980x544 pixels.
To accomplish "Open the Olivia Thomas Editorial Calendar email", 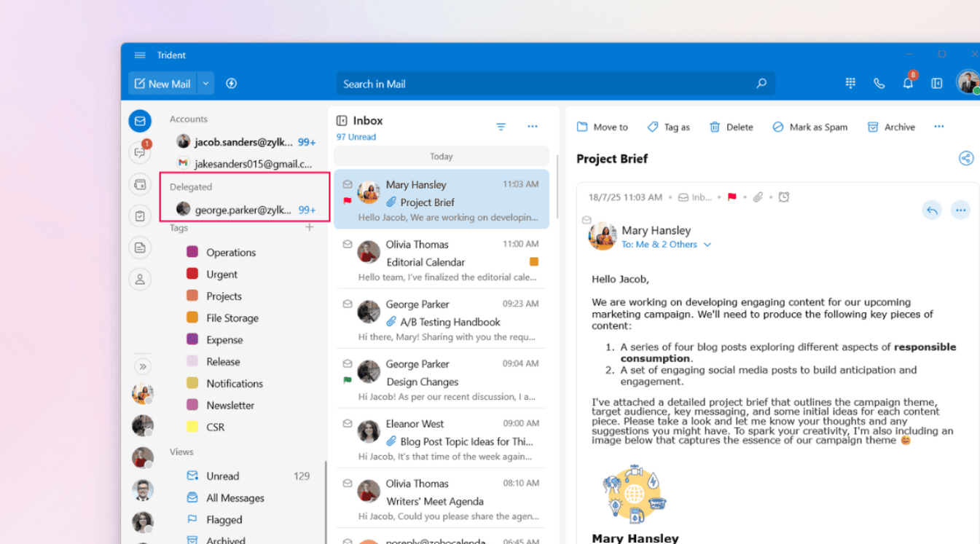I will tap(442, 260).
